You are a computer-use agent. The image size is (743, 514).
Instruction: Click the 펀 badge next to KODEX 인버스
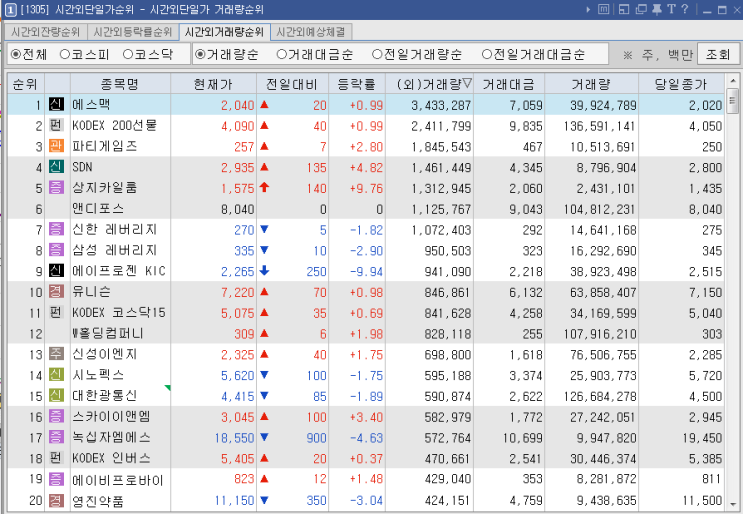[x=56, y=458]
